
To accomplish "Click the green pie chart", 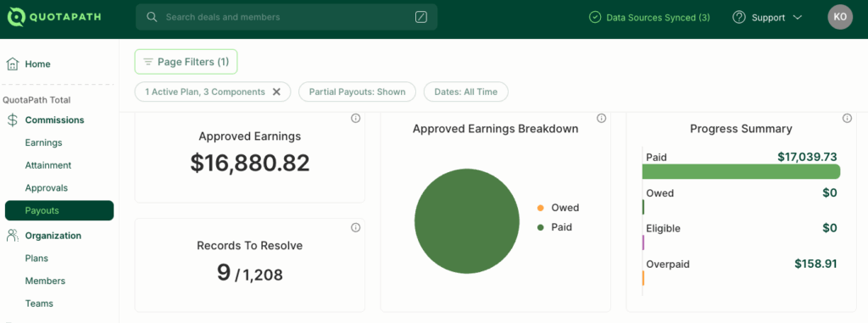I will click(x=467, y=221).
